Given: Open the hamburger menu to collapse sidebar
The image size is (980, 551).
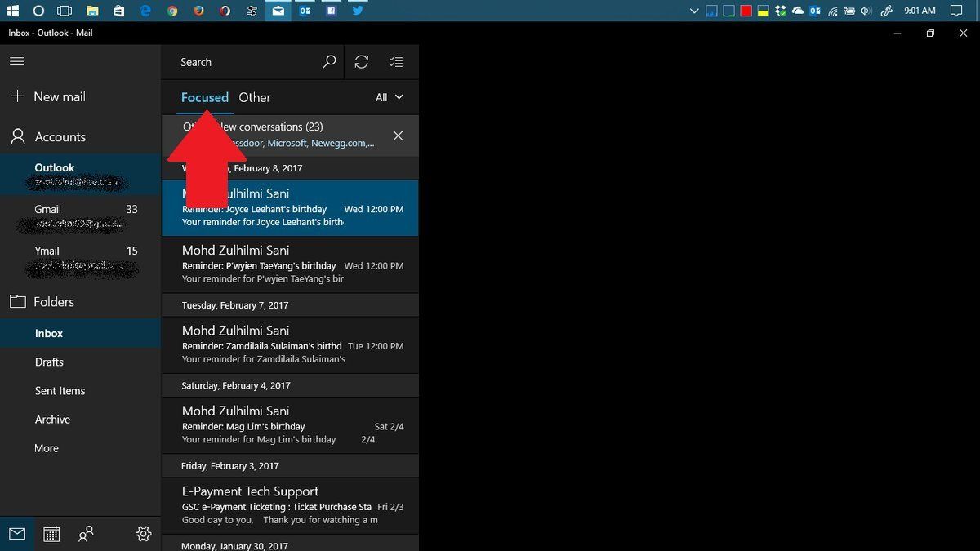Looking at the screenshot, I should point(17,60).
